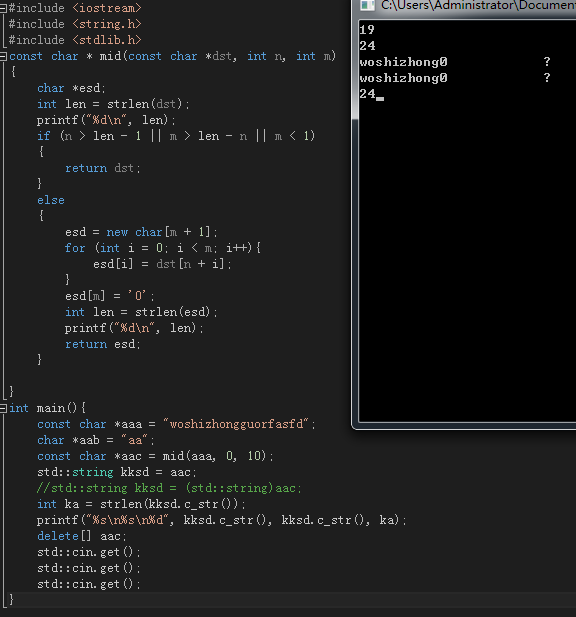This screenshot has width=576, height=617.
Task: Click the 'if (n > len - 1' condition line
Action: 176,136
